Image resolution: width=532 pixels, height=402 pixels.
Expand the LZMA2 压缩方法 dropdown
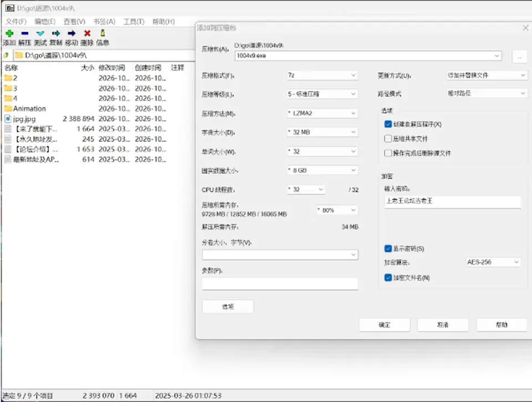click(x=323, y=113)
